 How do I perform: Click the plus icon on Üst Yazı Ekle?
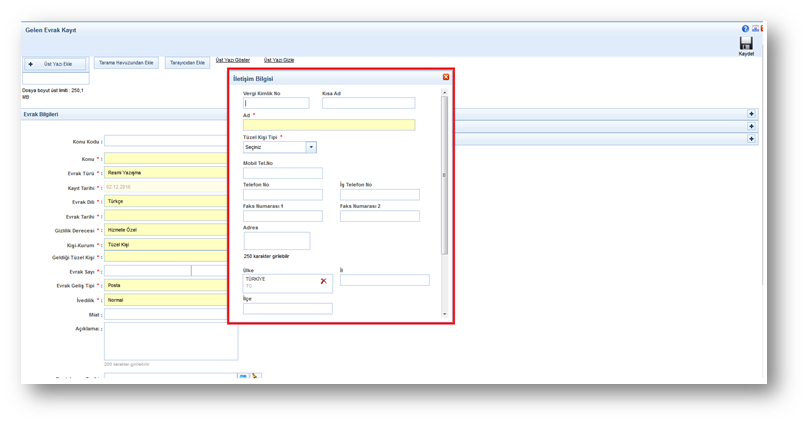click(x=31, y=63)
